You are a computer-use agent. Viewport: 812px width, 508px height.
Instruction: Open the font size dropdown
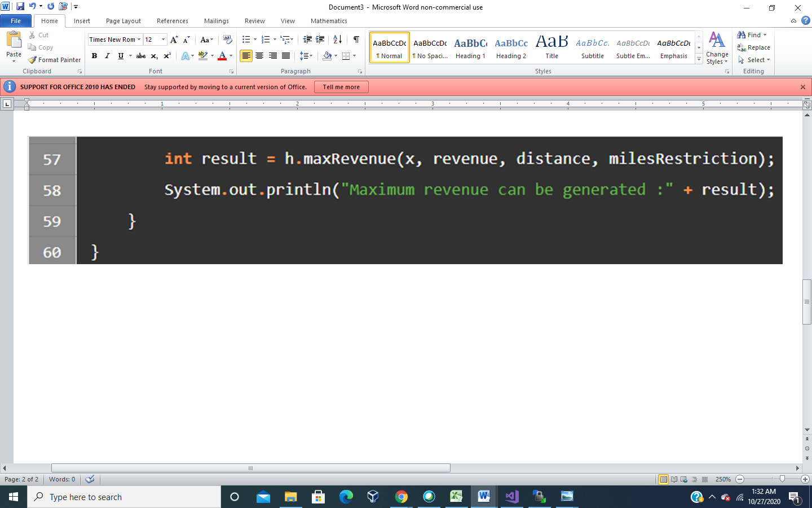pos(164,39)
